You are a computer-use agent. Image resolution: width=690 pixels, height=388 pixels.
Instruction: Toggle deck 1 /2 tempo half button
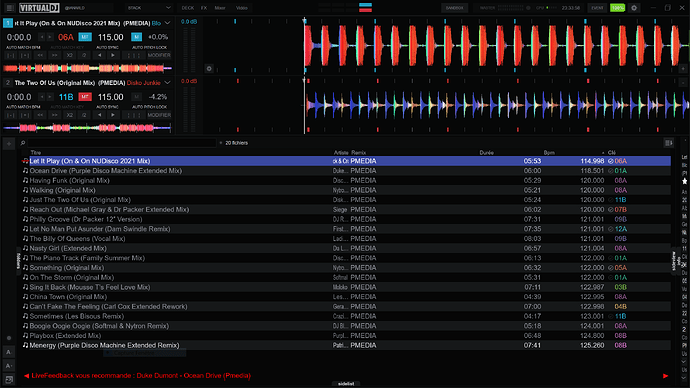84,55
